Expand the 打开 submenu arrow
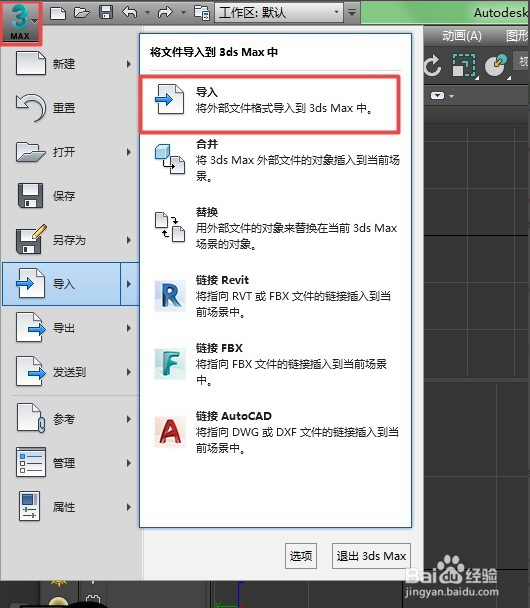Viewport: 530px width, 608px height. pyautogui.click(x=129, y=152)
